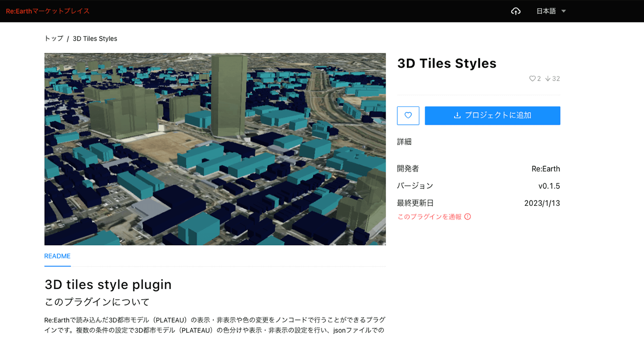The height and width of the screenshot is (337, 644).
Task: Click the プロジェクトに追加 button
Action: coord(492,116)
